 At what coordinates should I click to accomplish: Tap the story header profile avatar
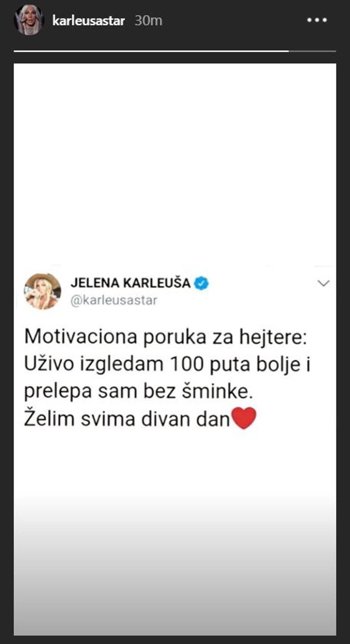click(x=29, y=20)
